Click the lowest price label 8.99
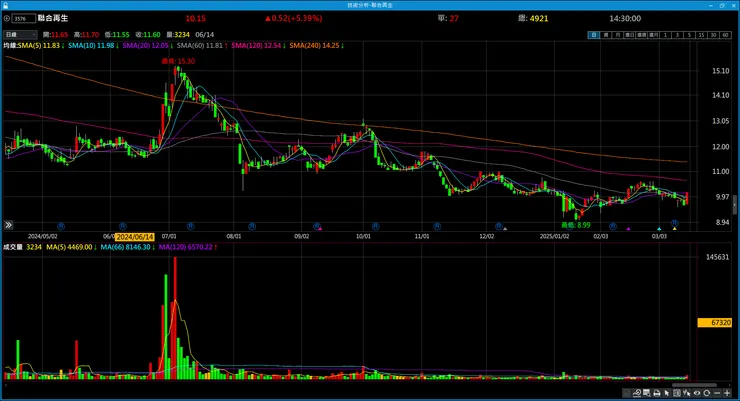The image size is (740, 401). [x=576, y=225]
